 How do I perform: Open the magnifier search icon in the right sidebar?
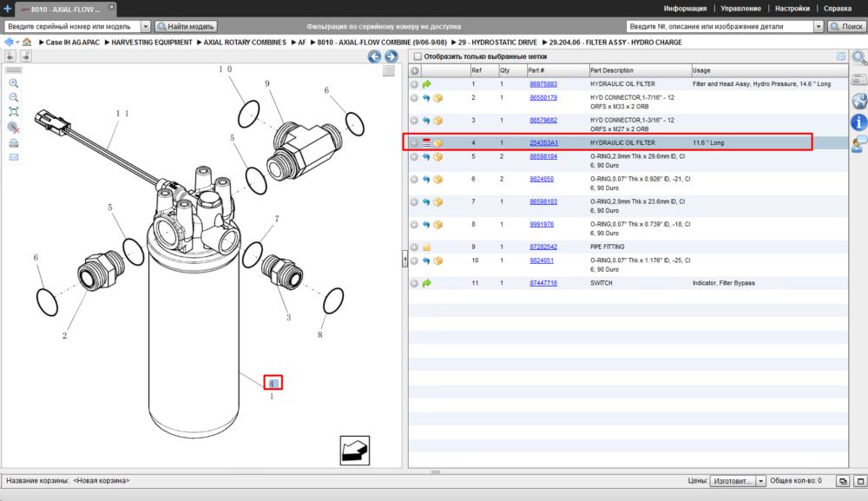(x=859, y=57)
